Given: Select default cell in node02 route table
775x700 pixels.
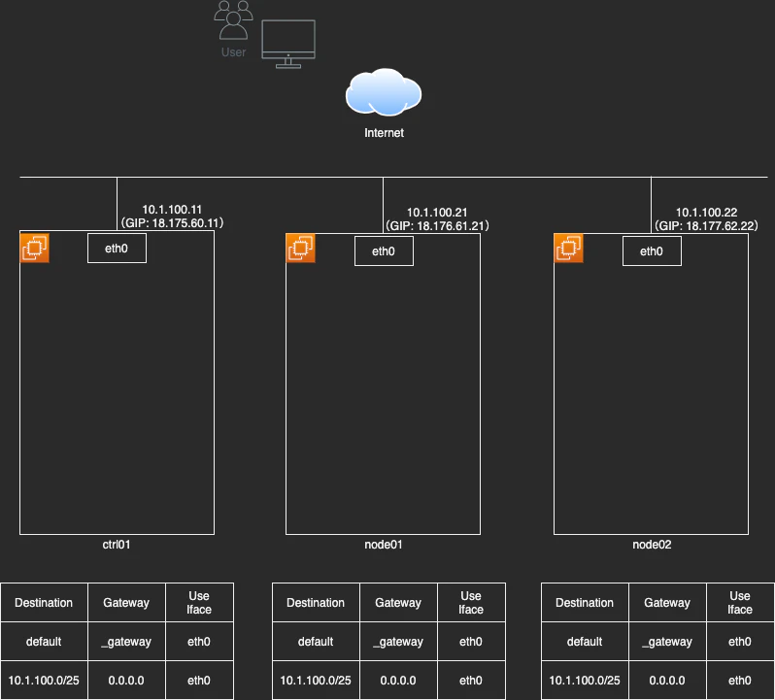Looking at the screenshot, I should pyautogui.click(x=585, y=641).
